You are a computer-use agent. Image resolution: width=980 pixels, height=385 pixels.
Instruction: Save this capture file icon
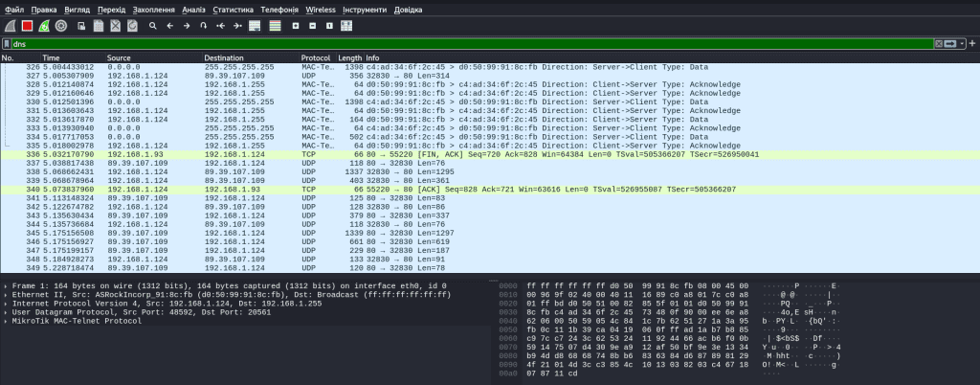[99, 26]
